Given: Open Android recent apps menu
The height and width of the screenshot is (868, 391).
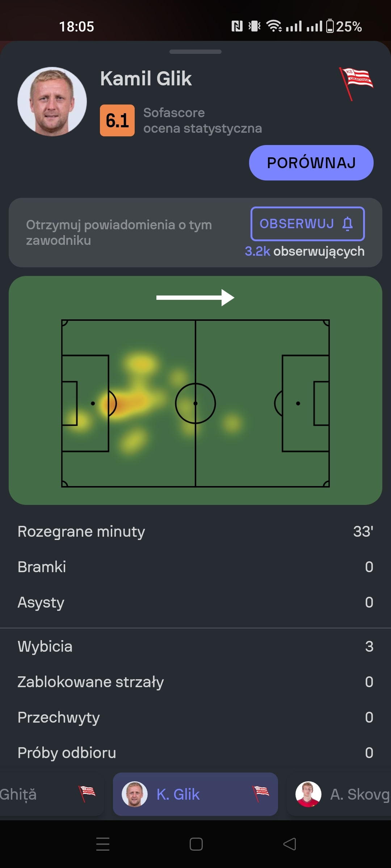Looking at the screenshot, I should pyautogui.click(x=103, y=844).
